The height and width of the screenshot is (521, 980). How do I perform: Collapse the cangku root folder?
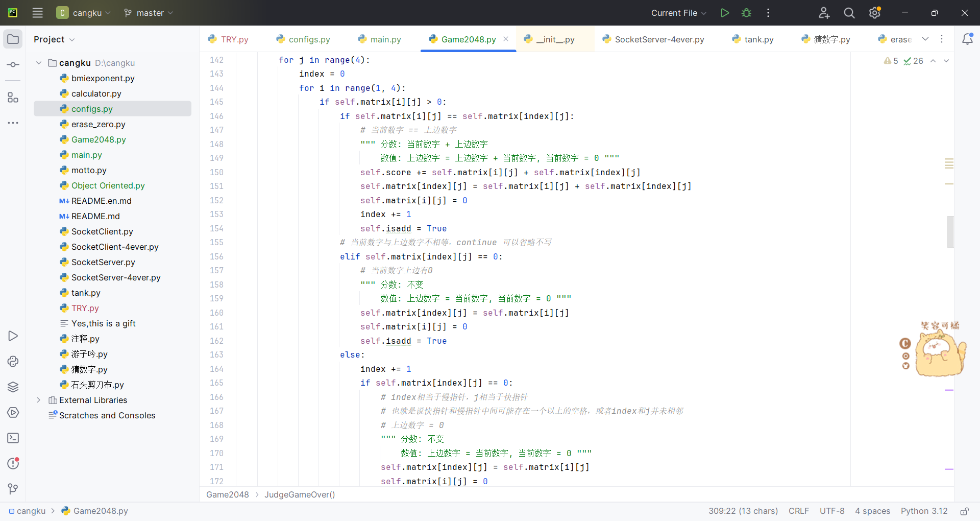point(39,63)
